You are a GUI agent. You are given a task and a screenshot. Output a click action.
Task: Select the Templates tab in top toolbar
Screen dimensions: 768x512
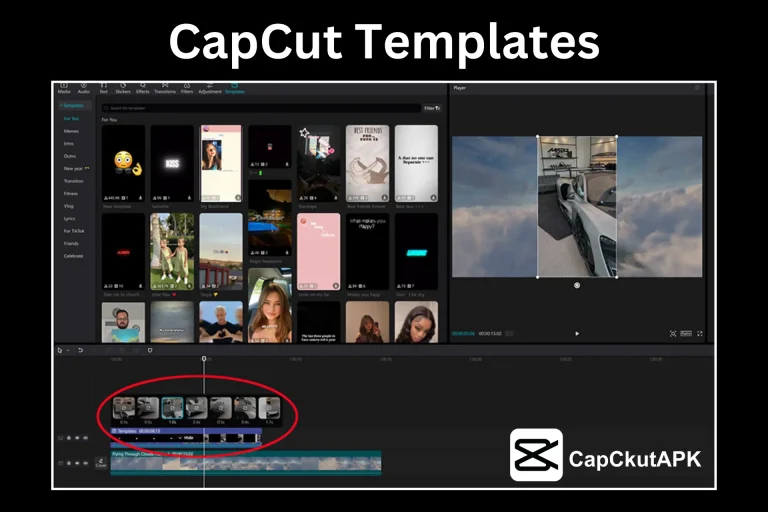point(235,88)
